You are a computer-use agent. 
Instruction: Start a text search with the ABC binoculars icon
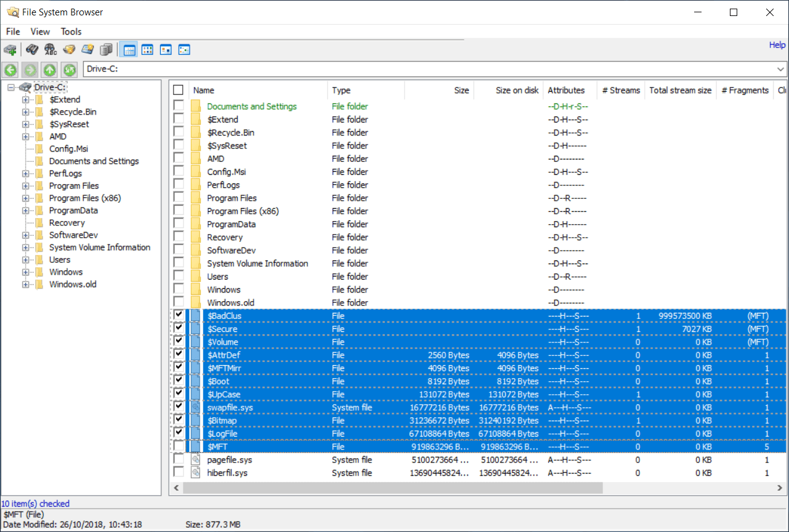pyautogui.click(x=50, y=49)
